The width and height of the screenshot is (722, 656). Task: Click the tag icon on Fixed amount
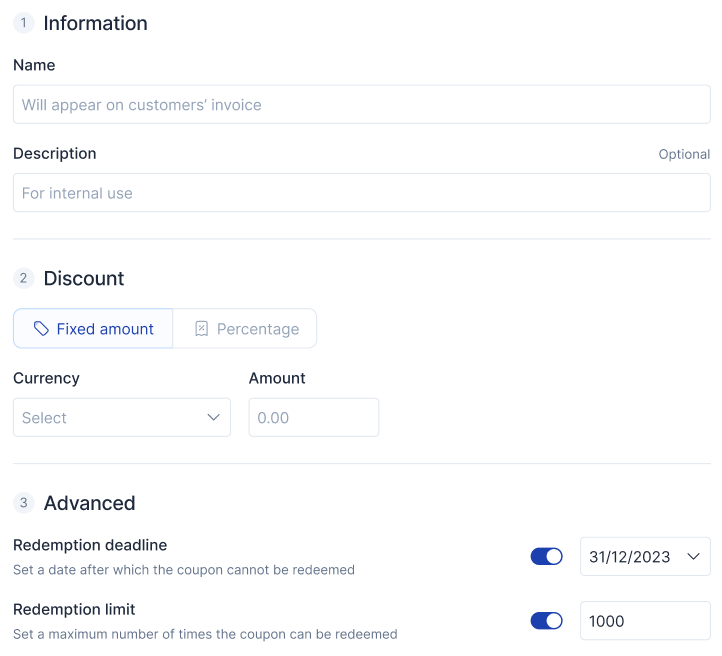click(x=41, y=329)
